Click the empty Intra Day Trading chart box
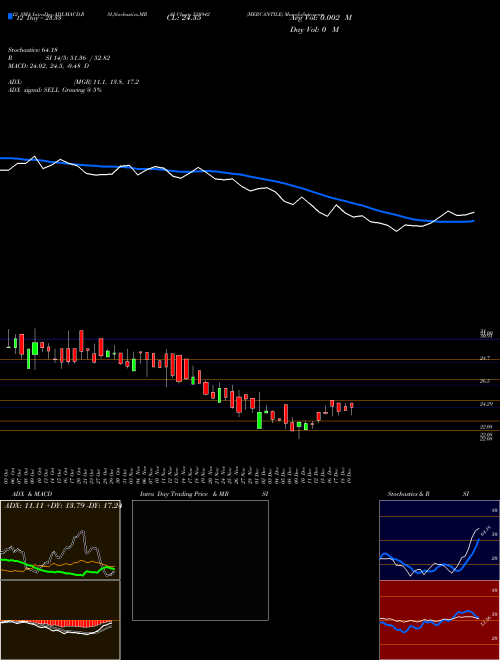 point(200,560)
